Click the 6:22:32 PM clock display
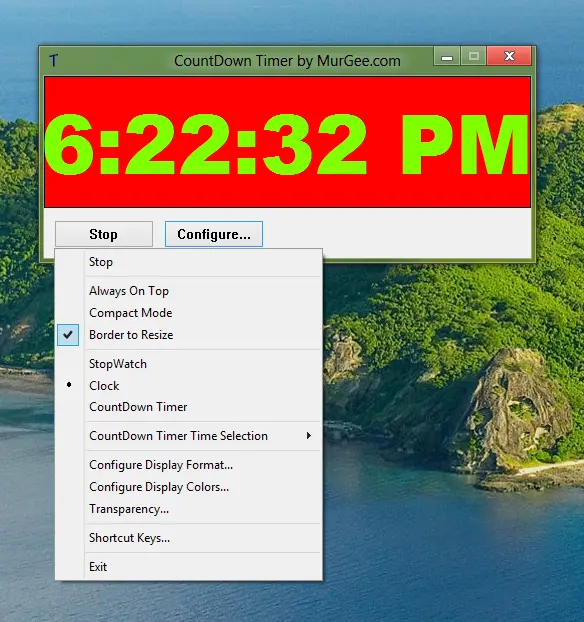 click(287, 142)
